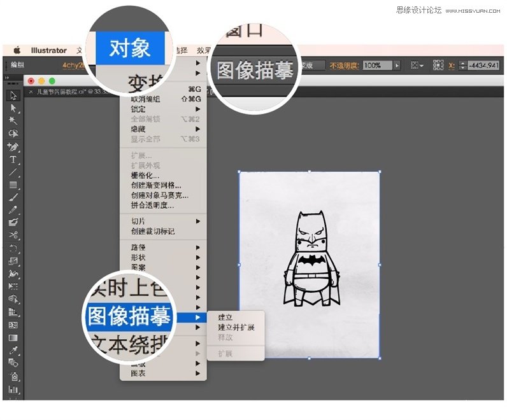Expand the 图案 submenu arrow

198,267
